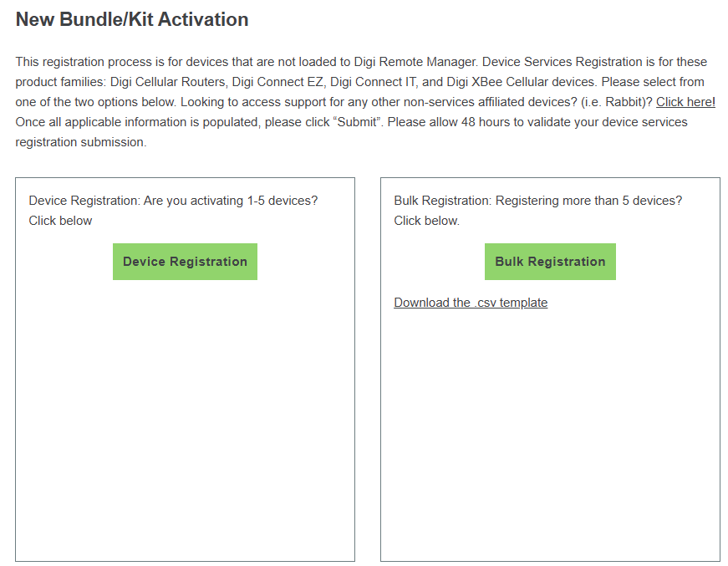Image resolution: width=728 pixels, height=566 pixels.
Task: Download the .csv template via its link
Action: click(x=471, y=303)
